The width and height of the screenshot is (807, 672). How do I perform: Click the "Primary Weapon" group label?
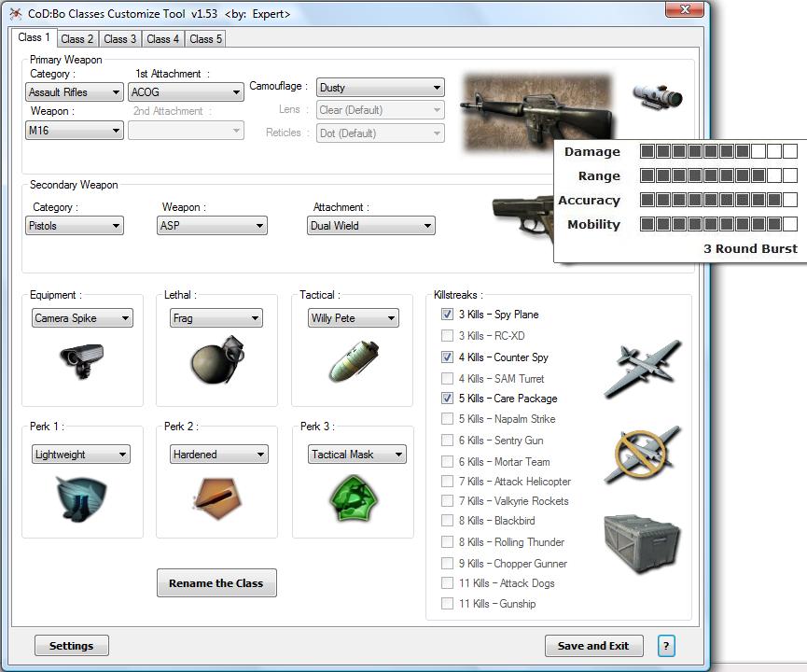(x=66, y=60)
